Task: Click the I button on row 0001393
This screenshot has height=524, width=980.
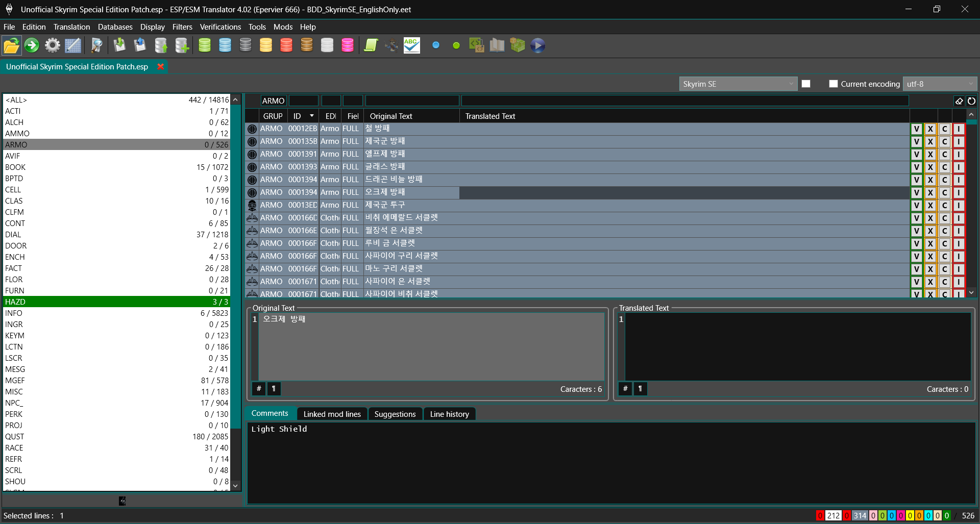Action: [x=959, y=167]
